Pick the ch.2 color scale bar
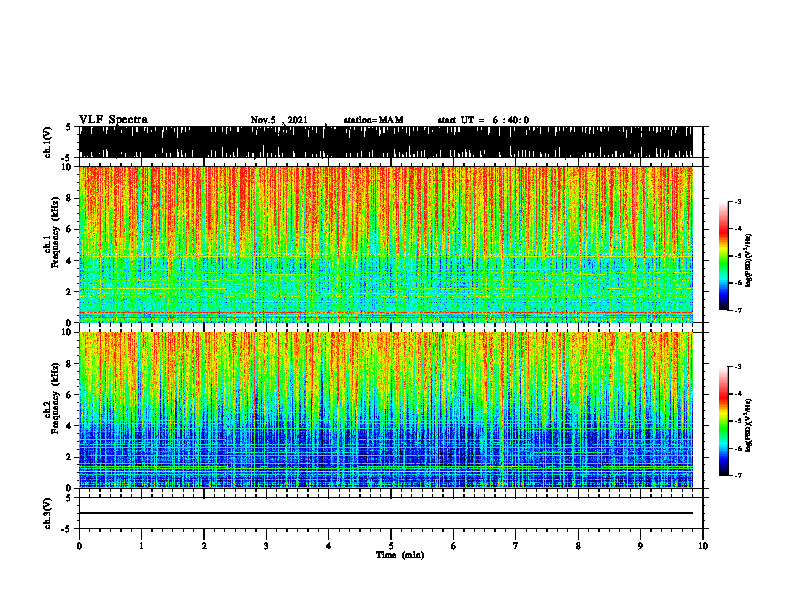 723,421
